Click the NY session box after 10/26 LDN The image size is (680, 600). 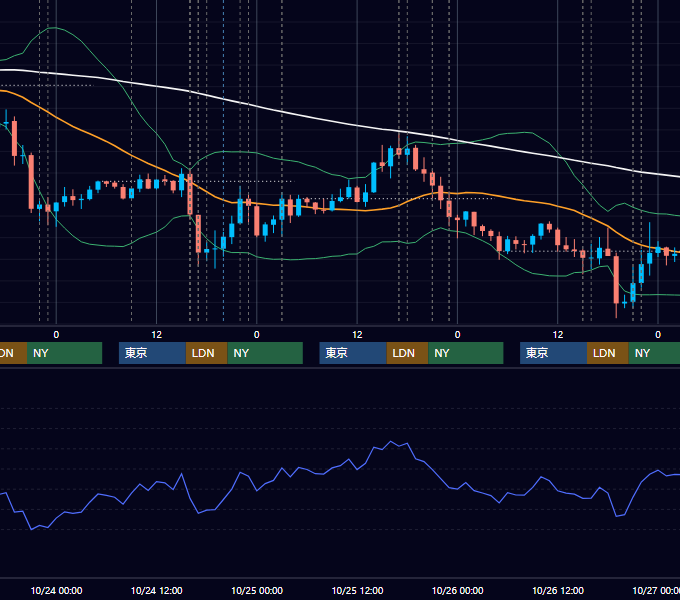[654, 353]
